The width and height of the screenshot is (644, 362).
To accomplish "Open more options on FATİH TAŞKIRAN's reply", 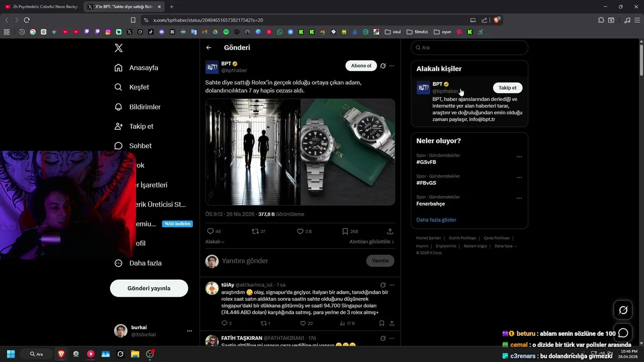I will 392,338.
